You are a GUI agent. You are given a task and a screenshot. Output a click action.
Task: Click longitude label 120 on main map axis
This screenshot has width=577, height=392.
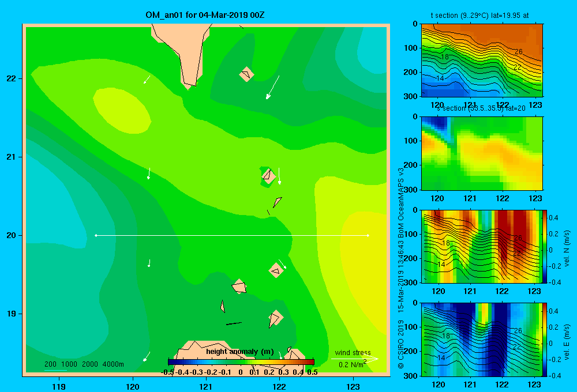pyautogui.click(x=133, y=386)
